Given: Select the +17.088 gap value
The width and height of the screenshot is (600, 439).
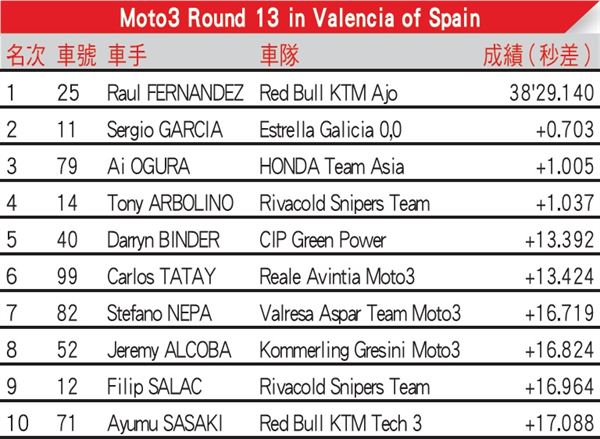Looking at the screenshot, I should point(559,424).
